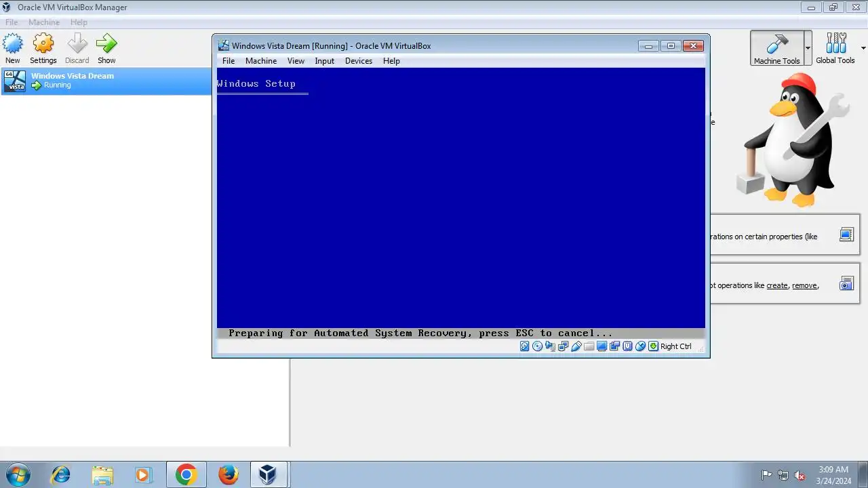Launch Google Chrome from taskbar

(x=186, y=474)
